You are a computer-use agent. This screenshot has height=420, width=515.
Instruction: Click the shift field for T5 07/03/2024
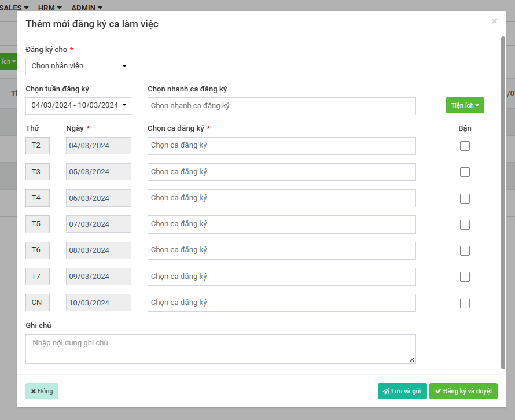[281, 224]
